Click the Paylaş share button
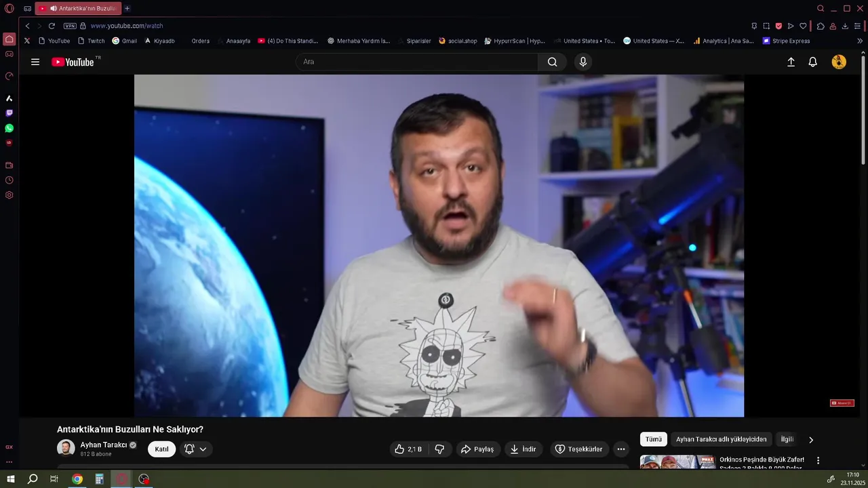868x488 pixels. coord(477,449)
